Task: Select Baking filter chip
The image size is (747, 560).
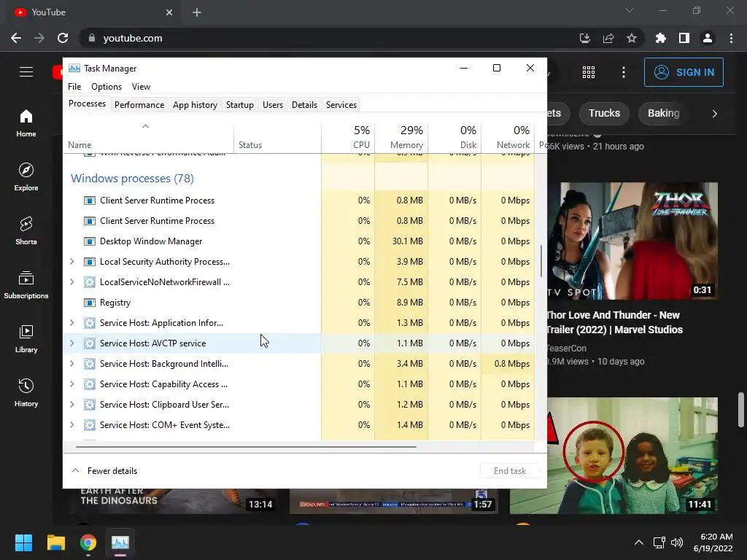Action: coord(663,113)
